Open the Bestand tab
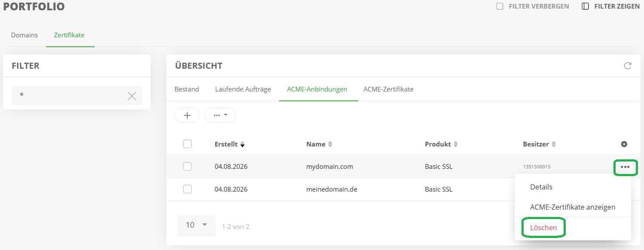The image size is (644, 250). [187, 89]
